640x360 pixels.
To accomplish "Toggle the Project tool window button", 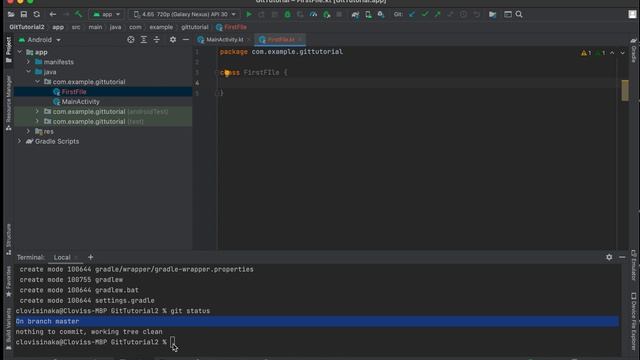I will [x=8, y=49].
